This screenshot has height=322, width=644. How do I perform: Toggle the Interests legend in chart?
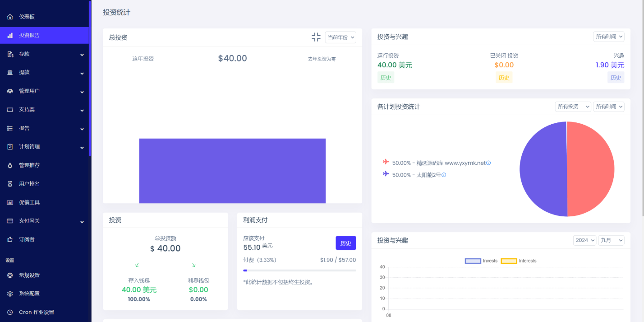point(519,261)
